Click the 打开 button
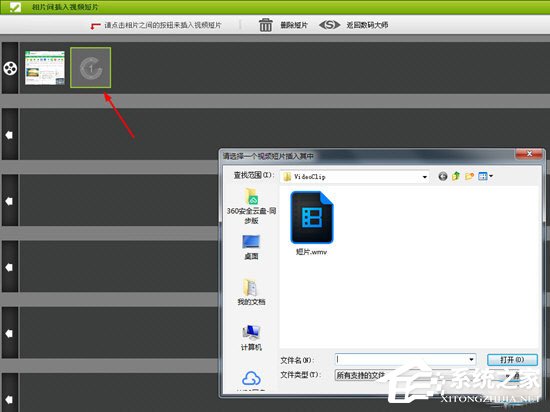Image resolution: width=550 pixels, height=412 pixels. coord(512,360)
